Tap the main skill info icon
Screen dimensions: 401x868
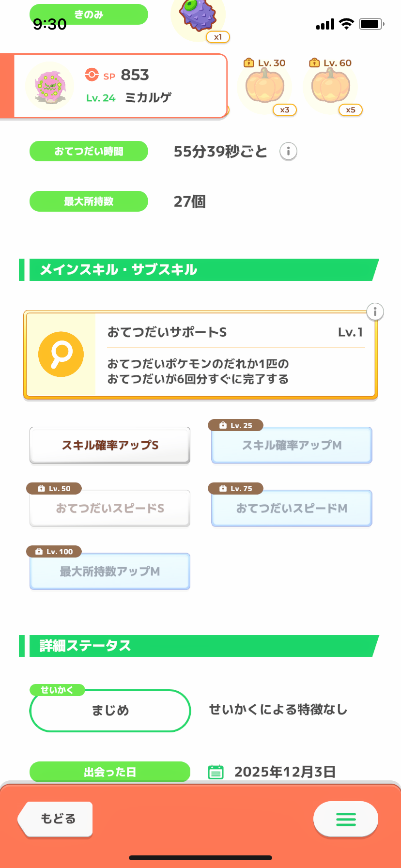[375, 311]
